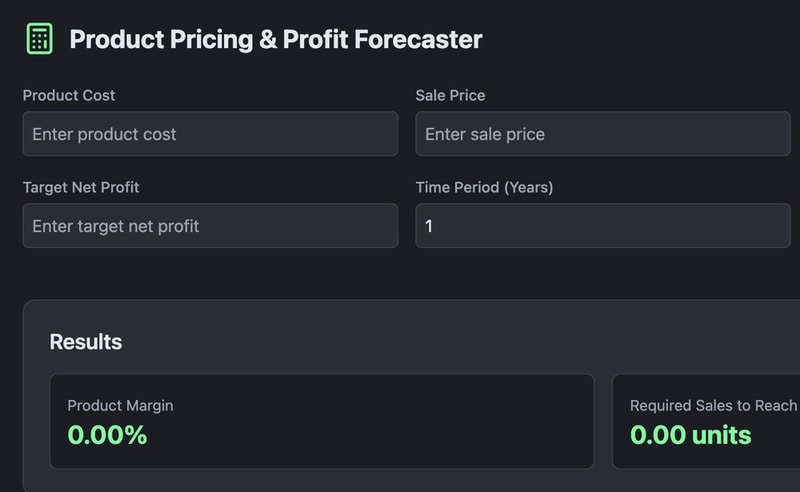Click the Product Margin label text
The width and height of the screenshot is (800, 492).
coord(120,405)
